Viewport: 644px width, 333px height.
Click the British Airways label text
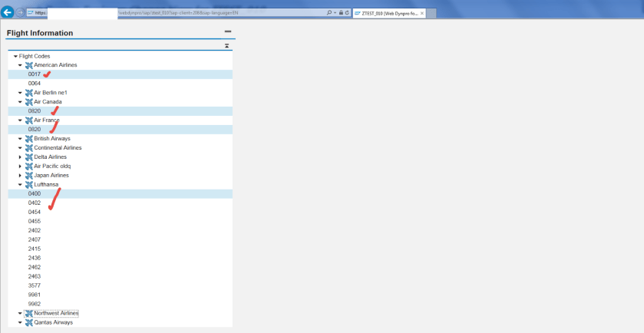coord(52,139)
